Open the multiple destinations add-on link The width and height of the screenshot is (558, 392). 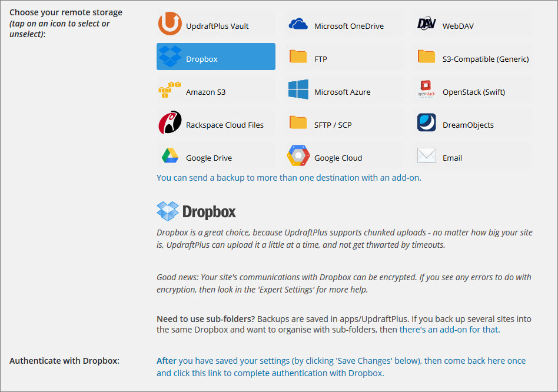tap(288, 177)
